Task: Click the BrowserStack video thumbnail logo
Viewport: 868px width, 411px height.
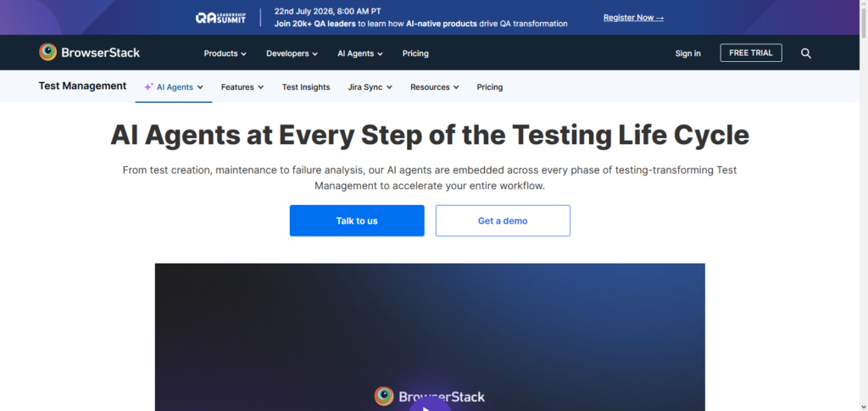Action: (x=430, y=396)
